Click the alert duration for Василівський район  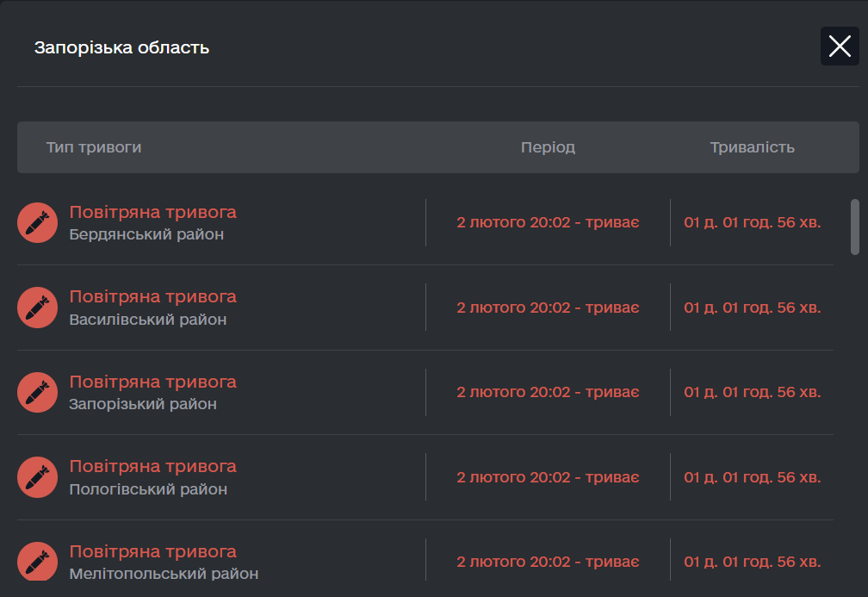pos(752,308)
